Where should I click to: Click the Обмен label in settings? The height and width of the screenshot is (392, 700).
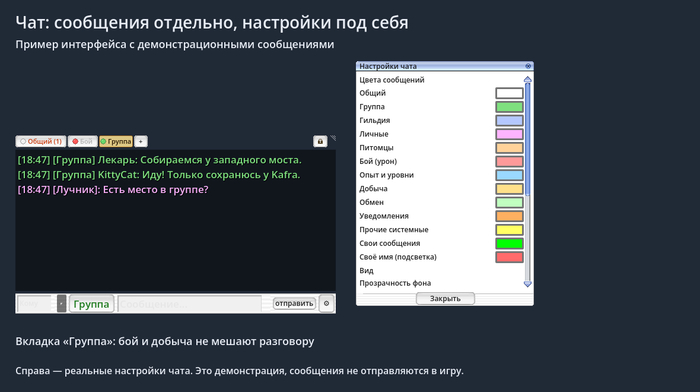(x=371, y=202)
